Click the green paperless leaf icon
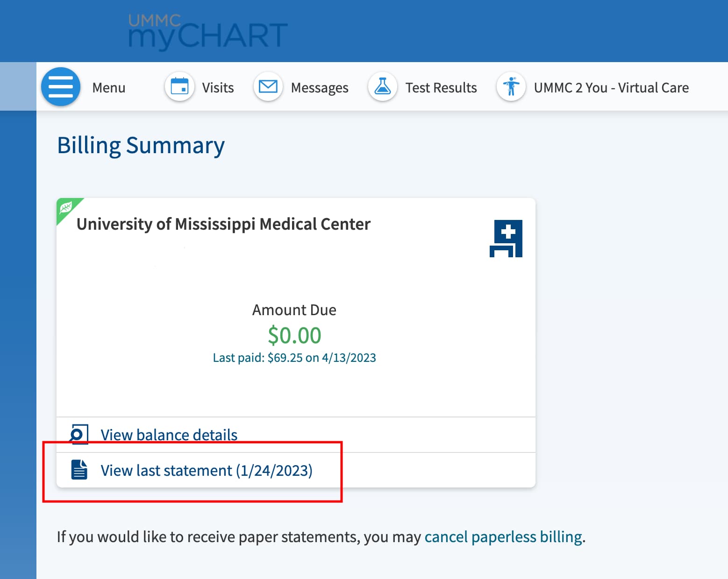This screenshot has height=579, width=728. click(66, 208)
